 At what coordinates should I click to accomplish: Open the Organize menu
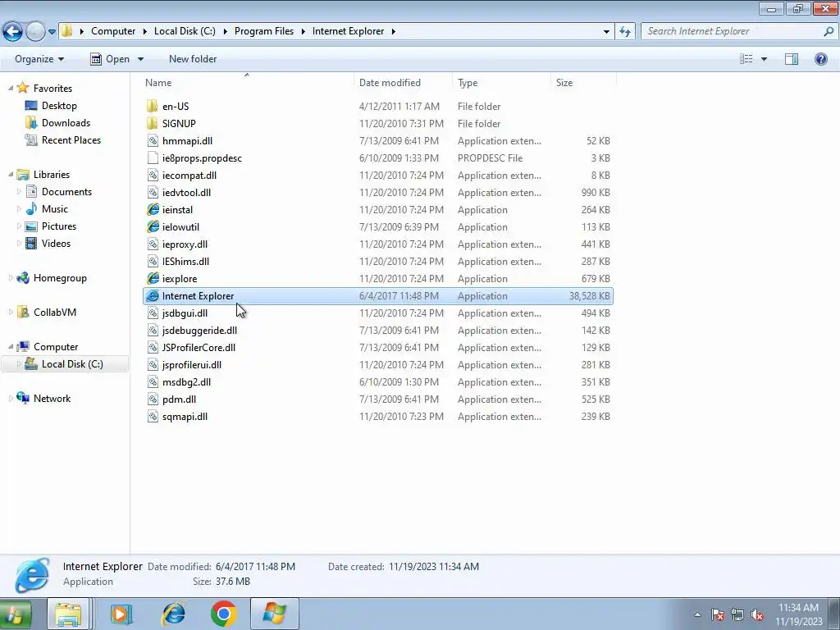tap(39, 59)
